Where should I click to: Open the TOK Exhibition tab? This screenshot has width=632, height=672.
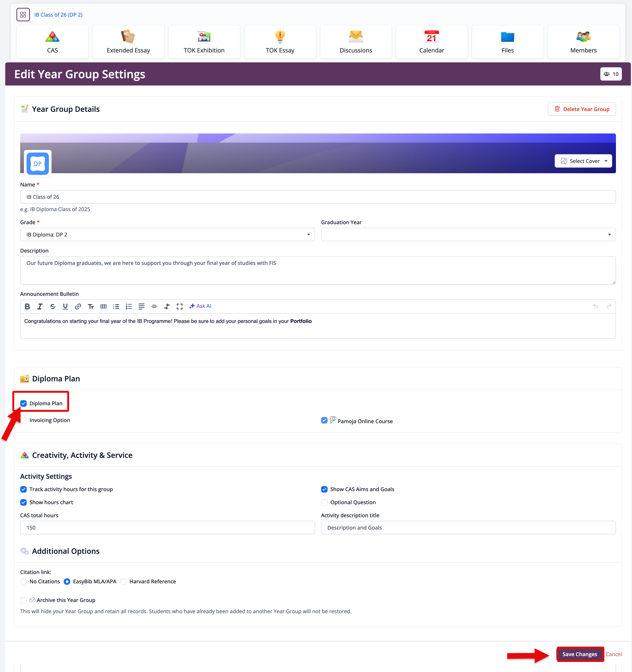[204, 42]
